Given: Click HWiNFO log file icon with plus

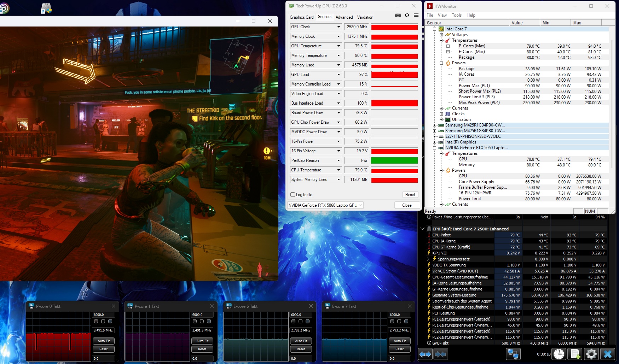Looking at the screenshot, I should click(x=575, y=354).
